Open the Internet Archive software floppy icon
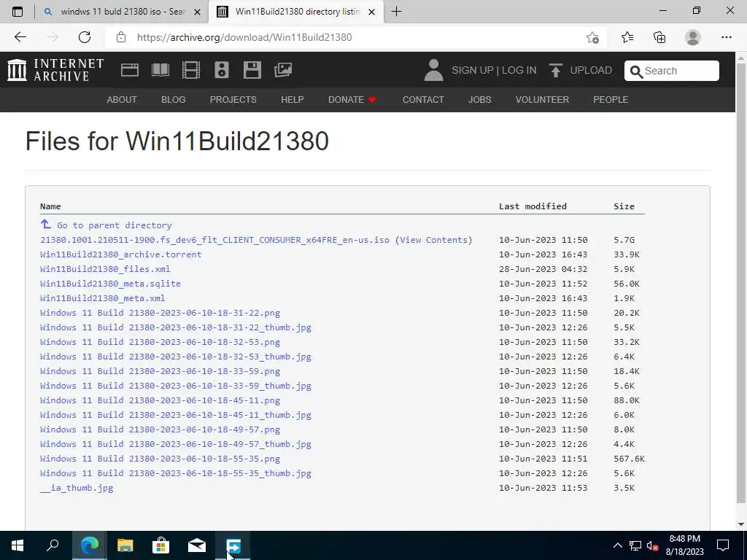Screen dimensions: 747x560 tap(252, 70)
